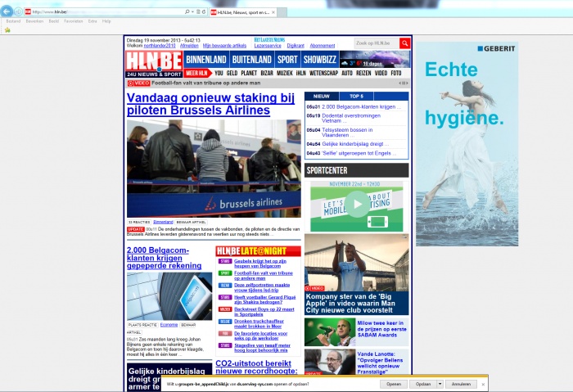
Task: Click the green SPORT tag beside Football-fan link
Action: (x=225, y=273)
